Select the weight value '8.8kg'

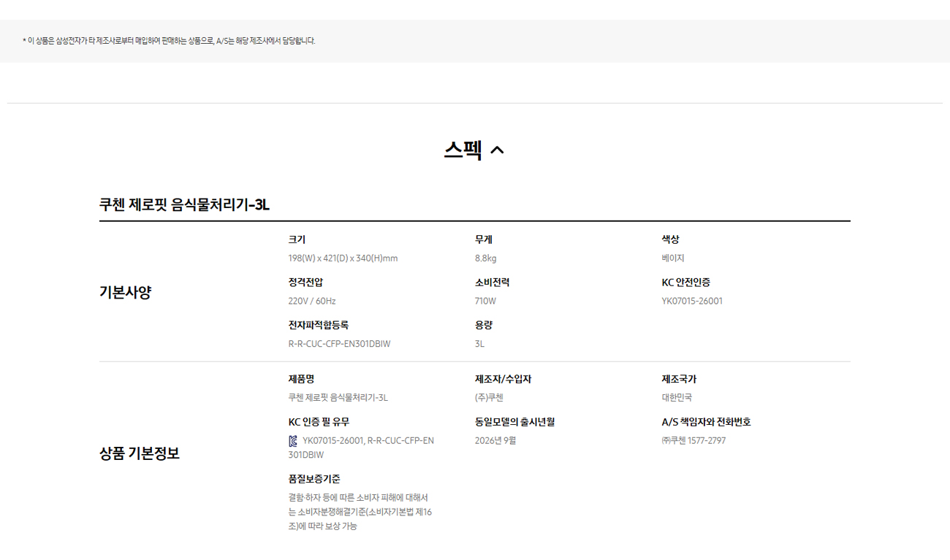(x=485, y=258)
